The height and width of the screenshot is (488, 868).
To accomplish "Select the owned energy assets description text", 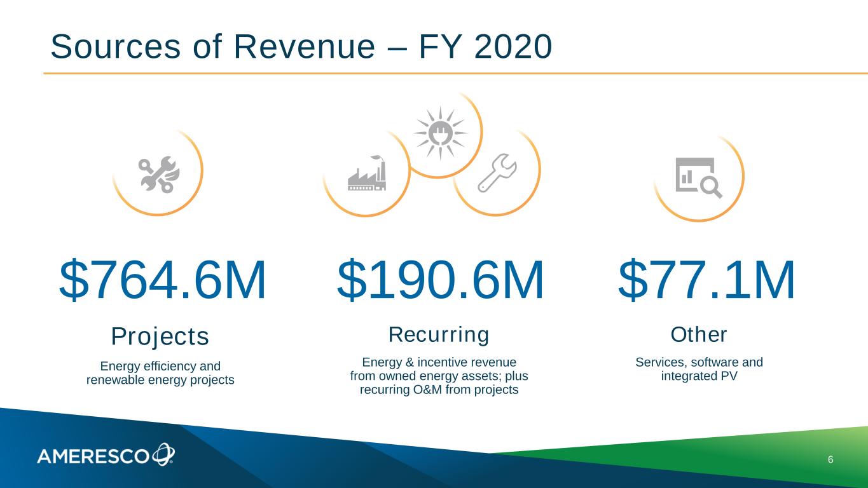I will coord(439,376).
